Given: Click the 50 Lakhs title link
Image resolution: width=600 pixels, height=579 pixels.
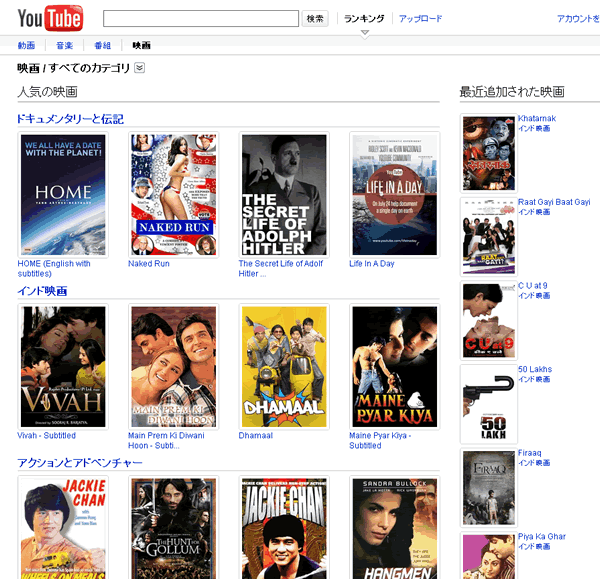Looking at the screenshot, I should [x=535, y=369].
